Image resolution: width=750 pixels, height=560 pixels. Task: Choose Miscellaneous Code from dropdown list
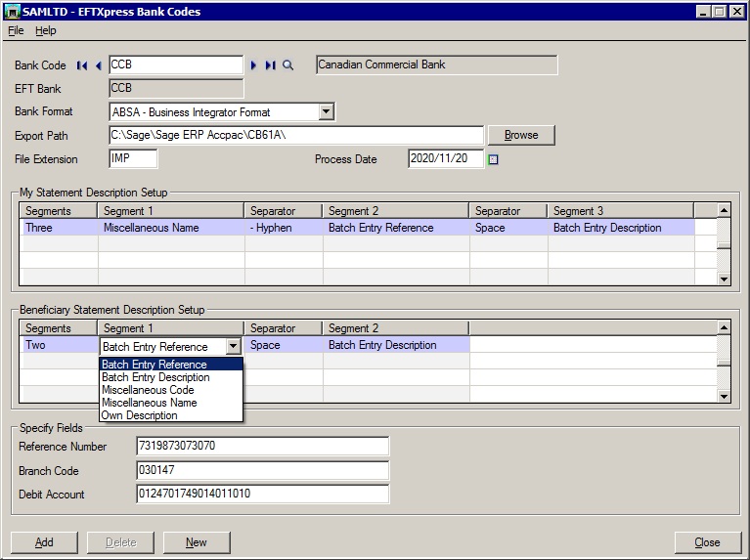coord(171,390)
